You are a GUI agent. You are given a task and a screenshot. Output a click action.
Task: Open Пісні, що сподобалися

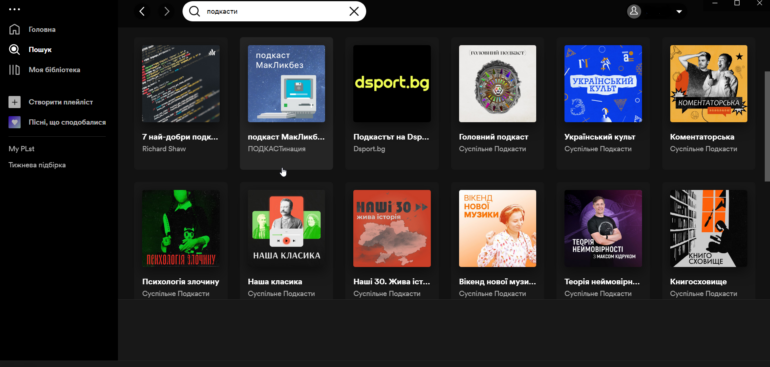point(67,122)
